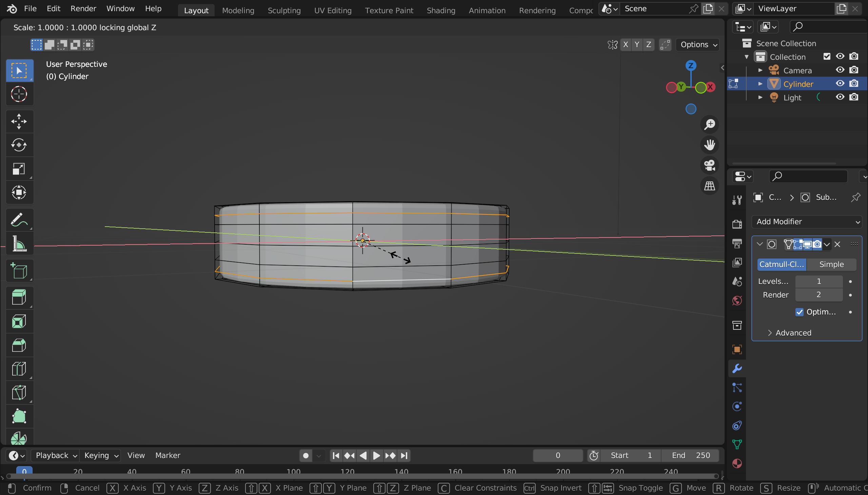Switch to the Sculpting workspace tab
This screenshot has width=868, height=495.
[284, 11]
